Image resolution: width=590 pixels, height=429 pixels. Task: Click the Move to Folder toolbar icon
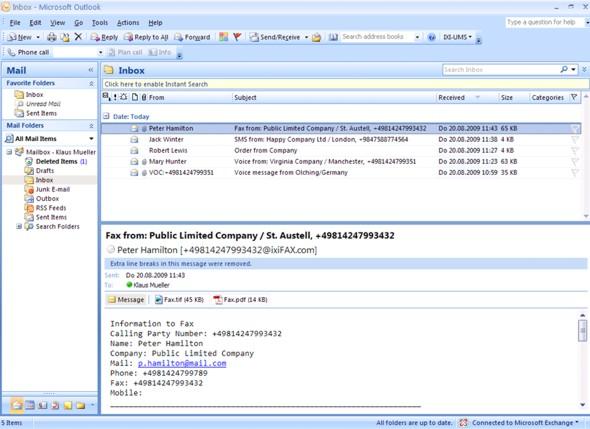(65, 37)
